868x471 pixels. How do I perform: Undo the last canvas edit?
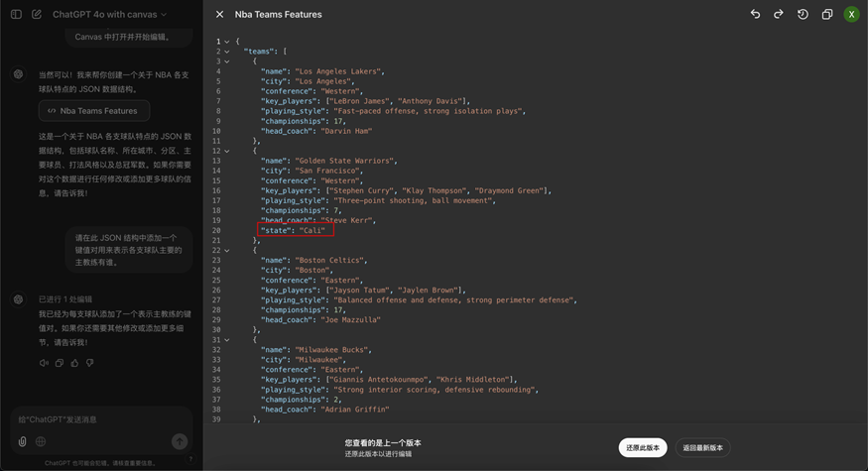coord(755,15)
